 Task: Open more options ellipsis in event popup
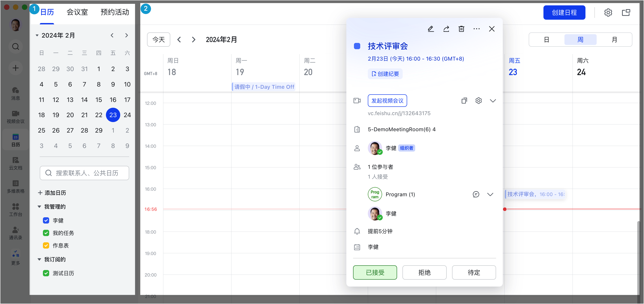(x=476, y=29)
